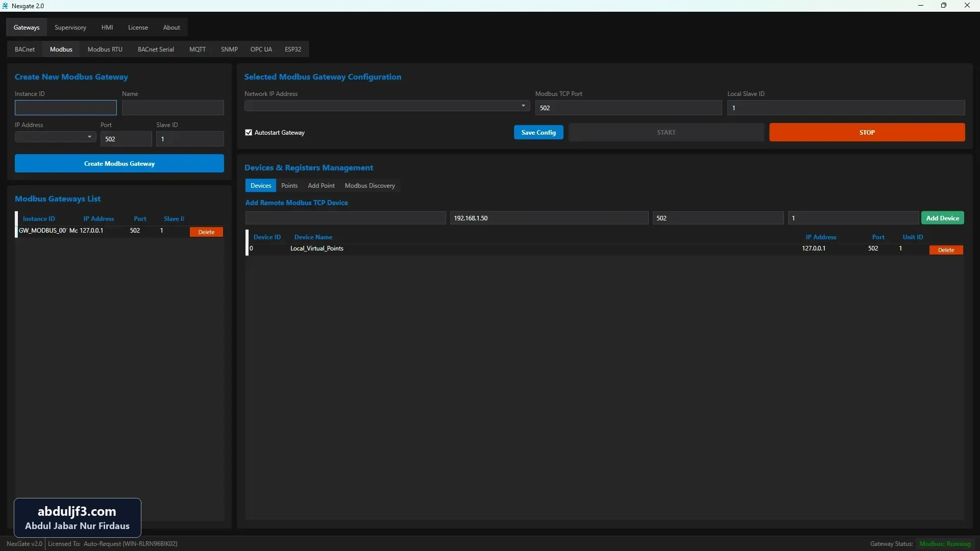Open the About tab
This screenshot has height=551, width=980.
pyautogui.click(x=171, y=28)
